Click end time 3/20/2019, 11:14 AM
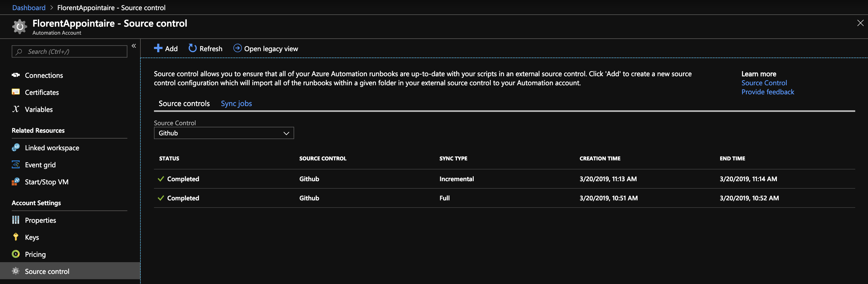 tap(748, 179)
